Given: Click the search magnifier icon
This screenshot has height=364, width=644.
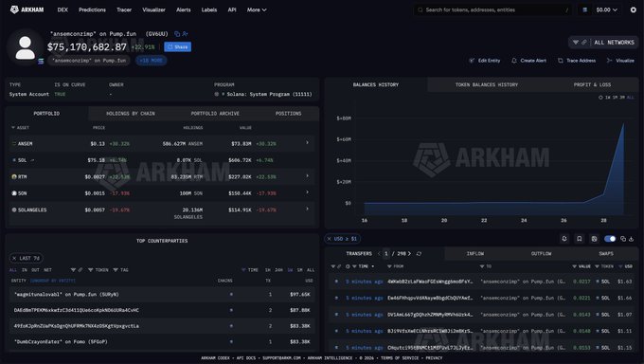Looking at the screenshot, I should (420, 9).
